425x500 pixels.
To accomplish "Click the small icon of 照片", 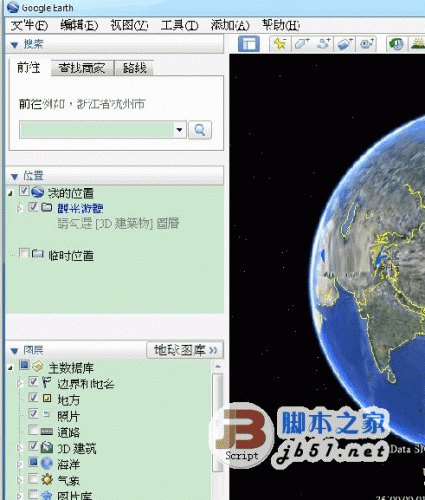I will tap(47, 414).
